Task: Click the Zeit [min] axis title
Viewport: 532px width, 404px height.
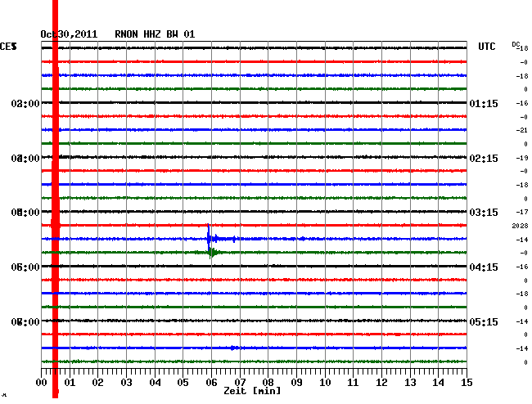Action: 252,391
